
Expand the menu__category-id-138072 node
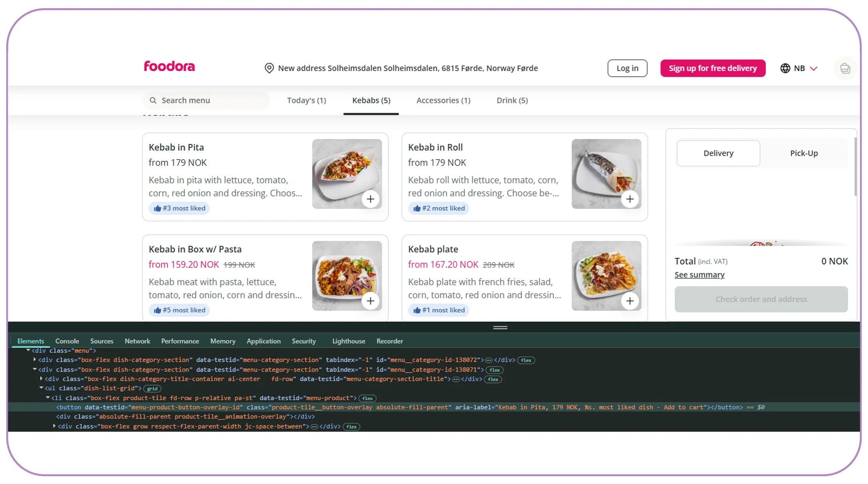tap(35, 359)
